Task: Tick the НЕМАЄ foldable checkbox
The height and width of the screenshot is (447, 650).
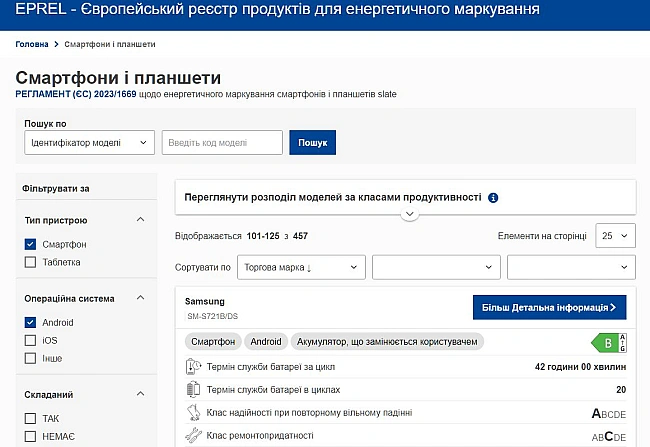Action: [30, 436]
